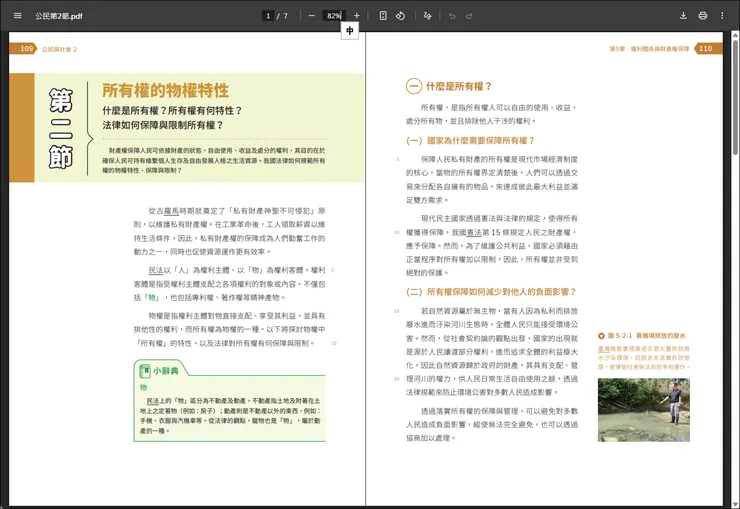Click the underlined word 羅馬

pyautogui.click(x=171, y=211)
